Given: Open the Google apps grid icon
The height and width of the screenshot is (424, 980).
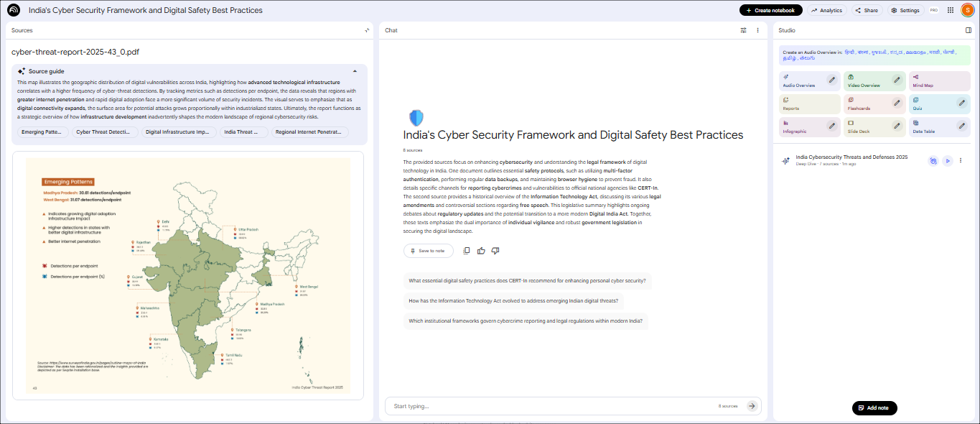Looking at the screenshot, I should click(x=951, y=11).
